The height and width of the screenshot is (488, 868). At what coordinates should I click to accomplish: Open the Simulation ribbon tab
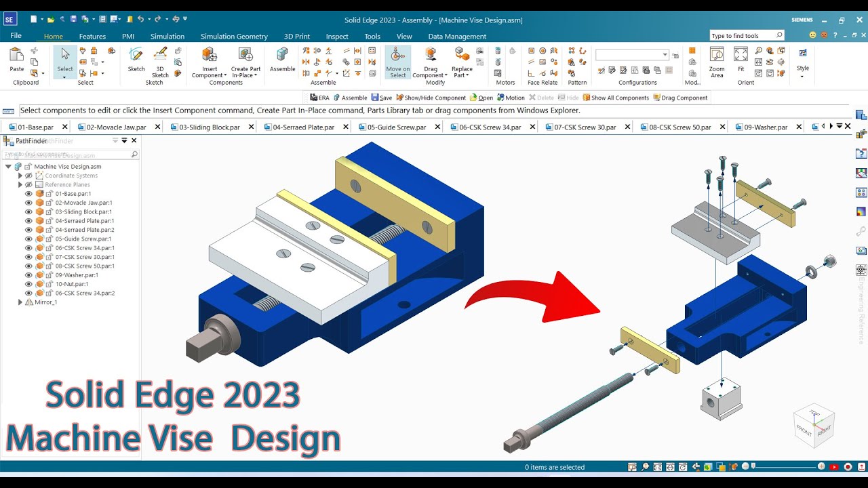point(167,37)
